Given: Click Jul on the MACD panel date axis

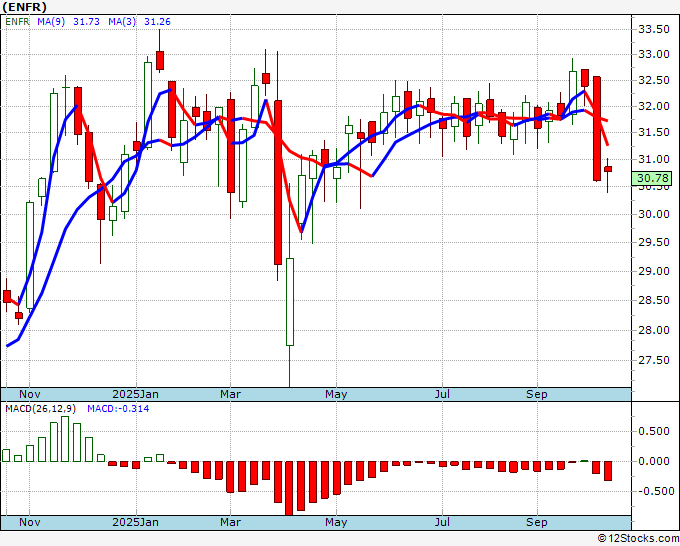Looking at the screenshot, I should point(442,523).
